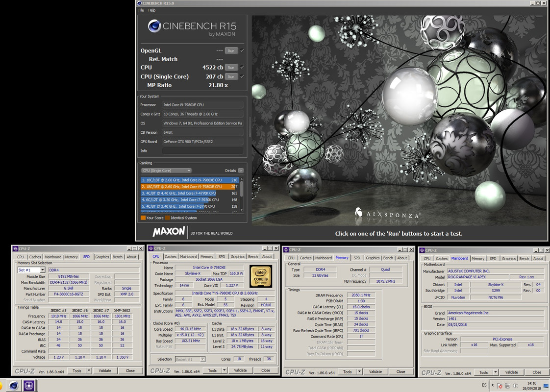This screenshot has height=392, width=550.
Task: Switch to About tab in Mainboard window
Action: click(538, 259)
